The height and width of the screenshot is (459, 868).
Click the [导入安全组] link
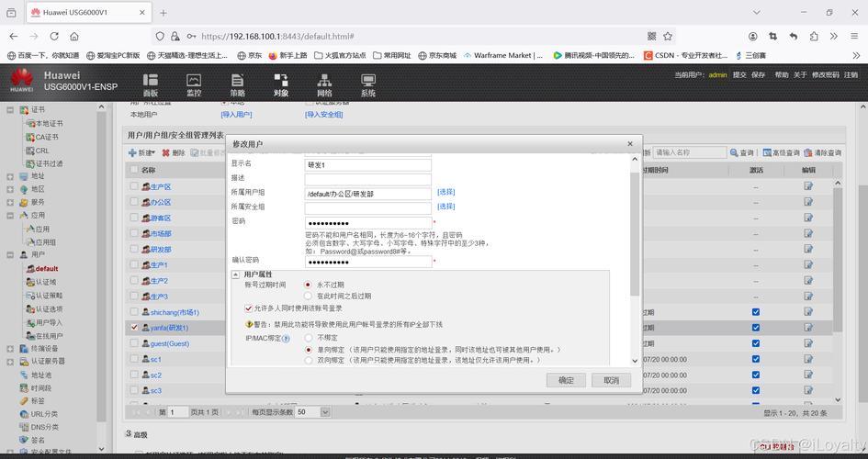pos(324,115)
